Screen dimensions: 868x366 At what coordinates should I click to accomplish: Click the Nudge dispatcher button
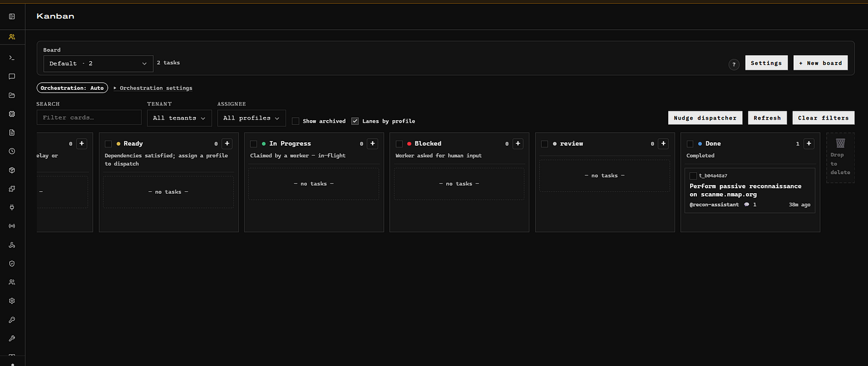(x=705, y=118)
